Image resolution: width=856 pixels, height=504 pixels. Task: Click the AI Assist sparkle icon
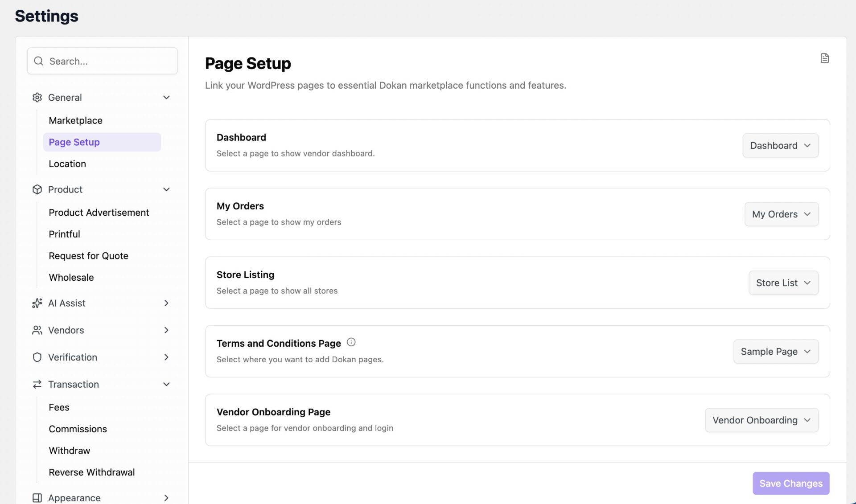[37, 303]
